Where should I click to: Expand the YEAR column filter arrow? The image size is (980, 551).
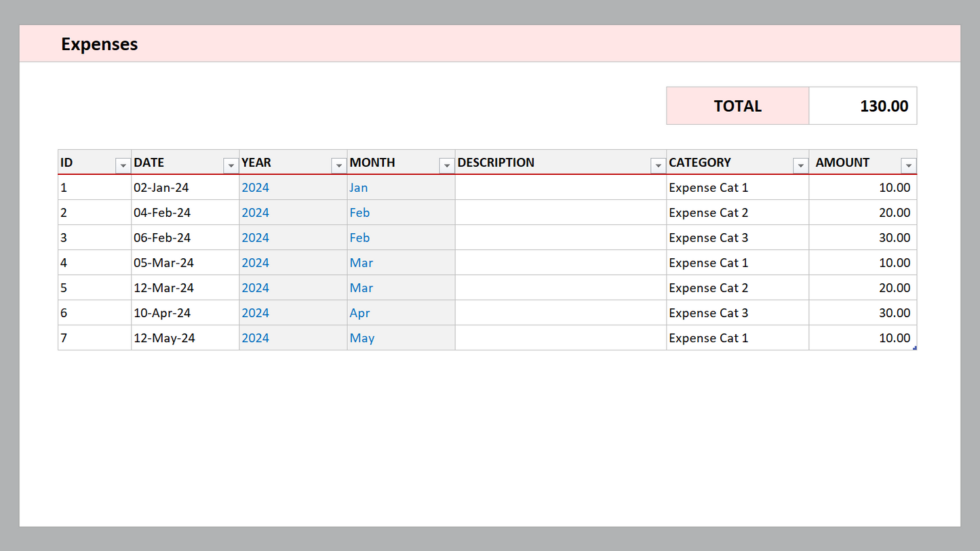click(338, 165)
